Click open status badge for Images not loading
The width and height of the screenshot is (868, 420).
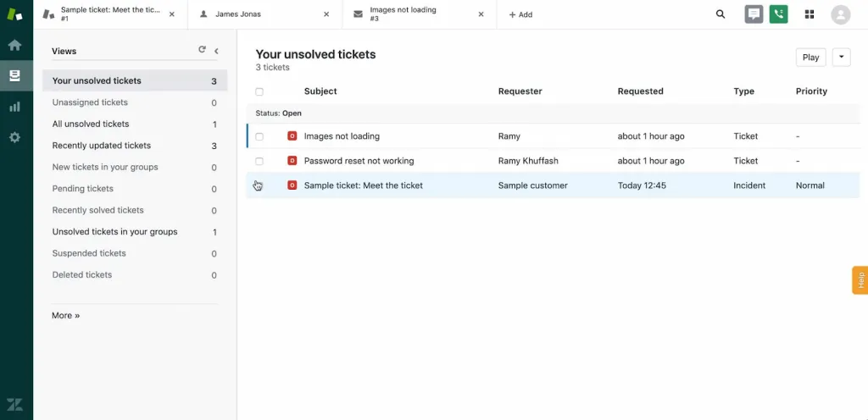click(292, 136)
